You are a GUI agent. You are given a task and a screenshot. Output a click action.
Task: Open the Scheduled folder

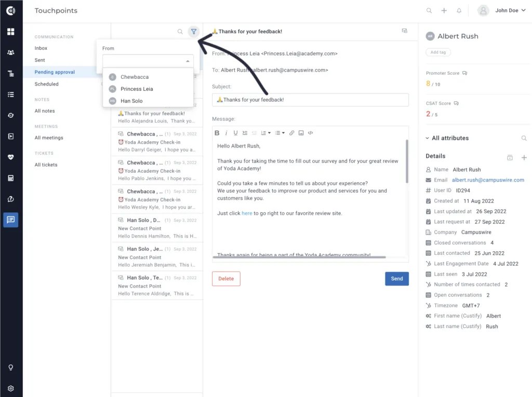point(46,84)
